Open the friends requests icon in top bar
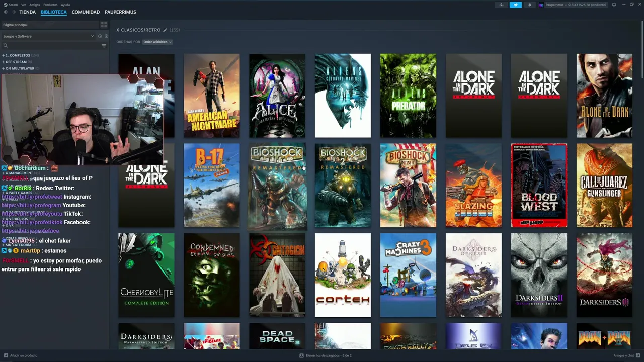 click(501, 5)
